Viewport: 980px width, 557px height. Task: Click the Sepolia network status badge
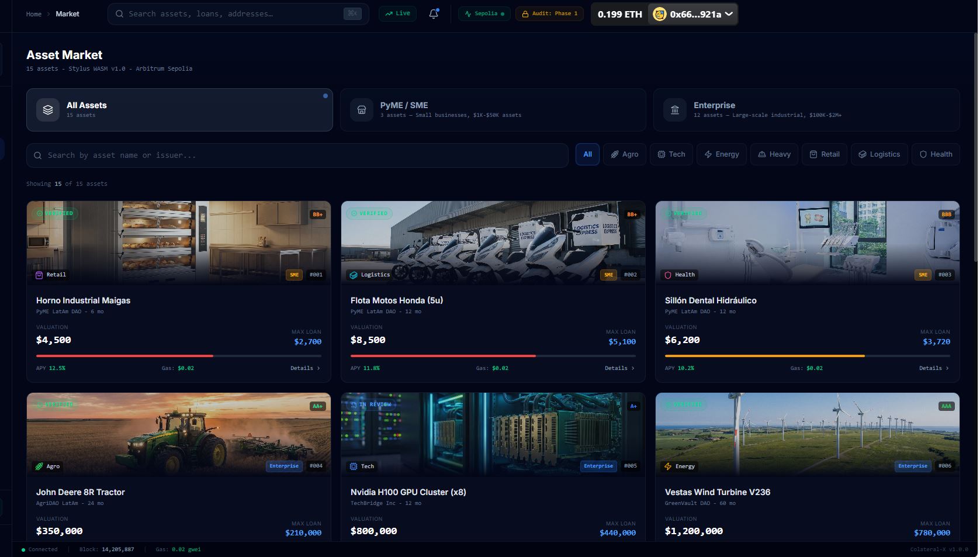tap(484, 13)
